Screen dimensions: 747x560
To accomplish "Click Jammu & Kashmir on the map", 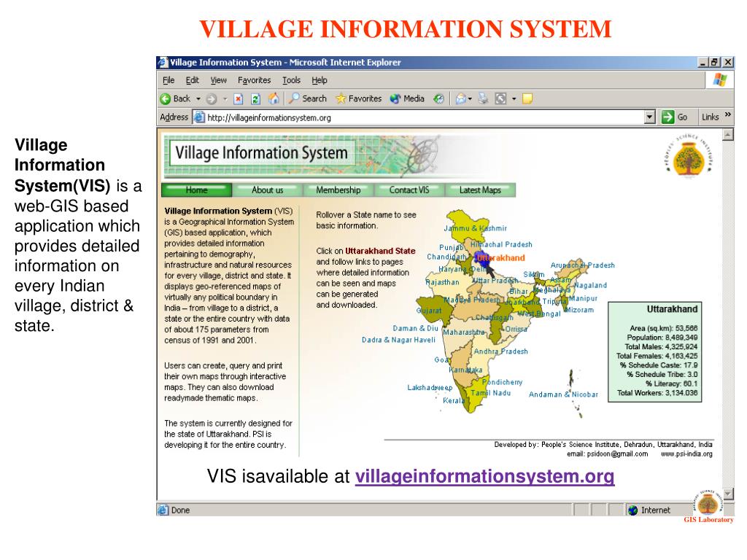I will click(476, 228).
